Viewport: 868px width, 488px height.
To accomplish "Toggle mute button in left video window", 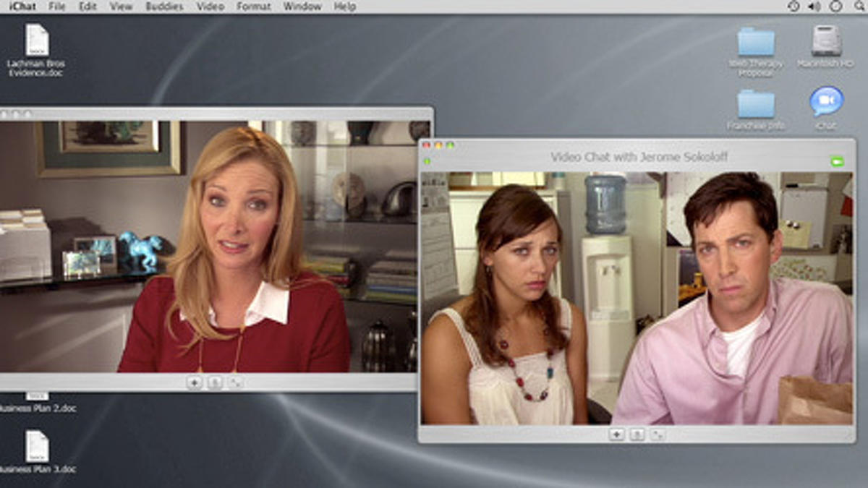I will click(215, 383).
